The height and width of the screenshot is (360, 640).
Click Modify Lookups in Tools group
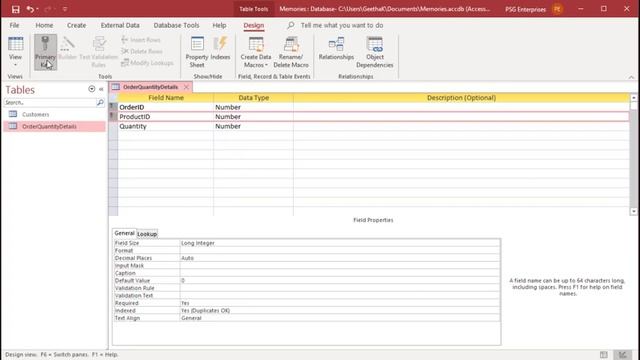tap(147, 62)
